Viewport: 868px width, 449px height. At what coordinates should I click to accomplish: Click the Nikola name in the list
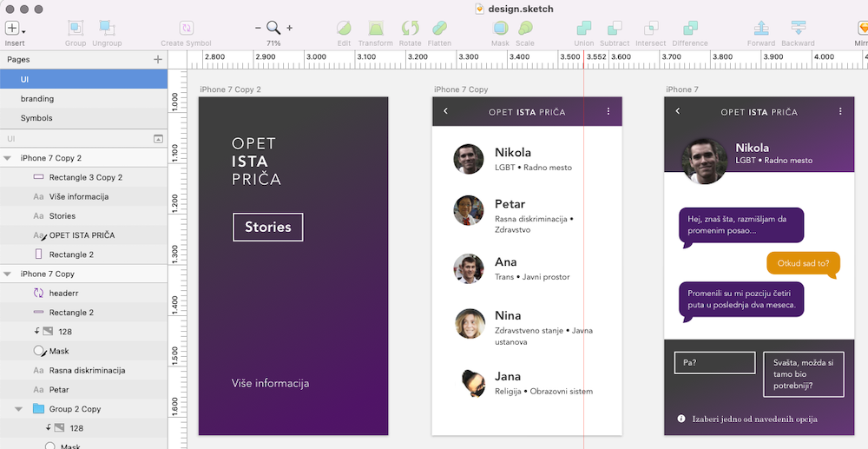coord(513,152)
